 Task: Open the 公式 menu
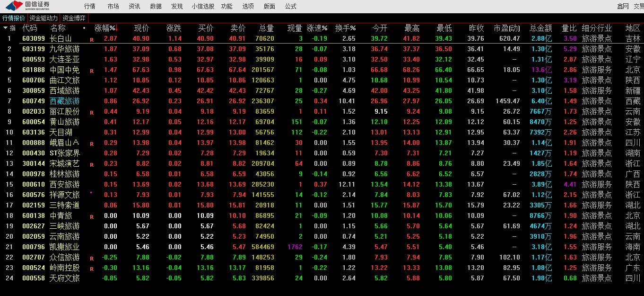click(x=290, y=6)
